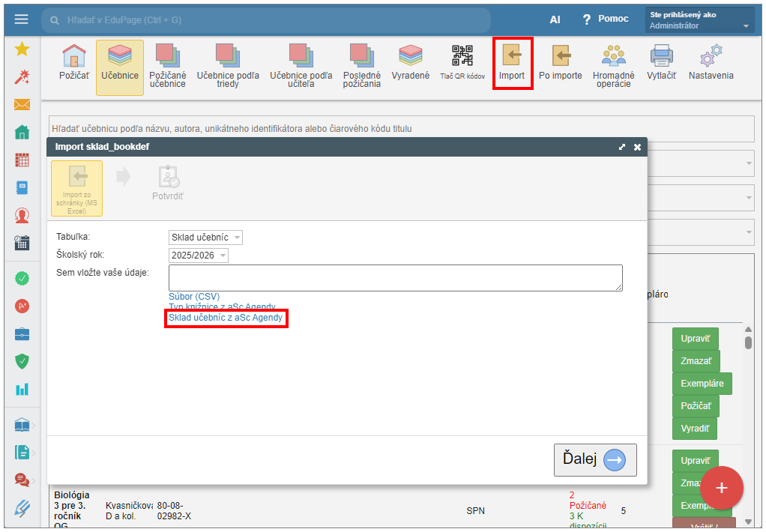766x532 pixels.
Task: Click the star favorites sidebar icon
Action: coord(22,49)
